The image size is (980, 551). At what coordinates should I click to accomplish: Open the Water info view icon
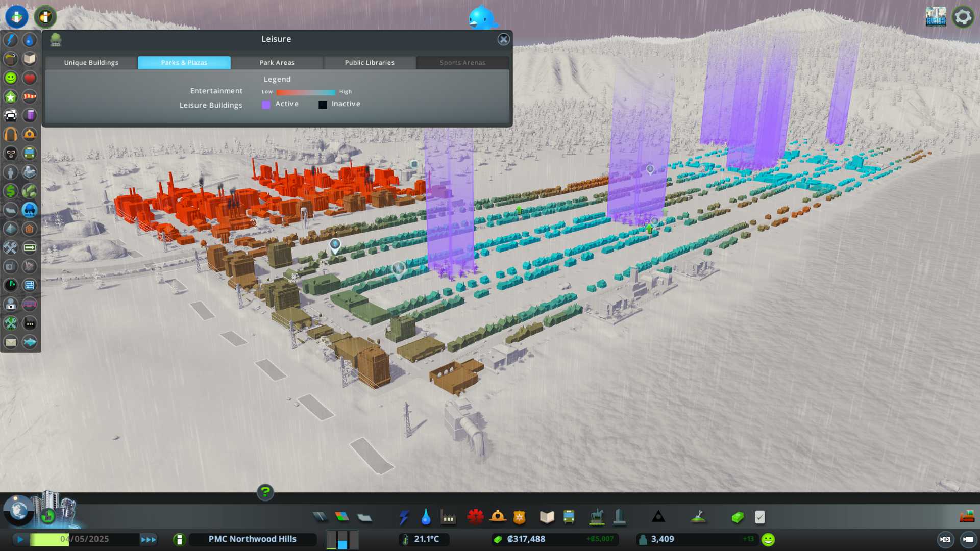point(30,40)
